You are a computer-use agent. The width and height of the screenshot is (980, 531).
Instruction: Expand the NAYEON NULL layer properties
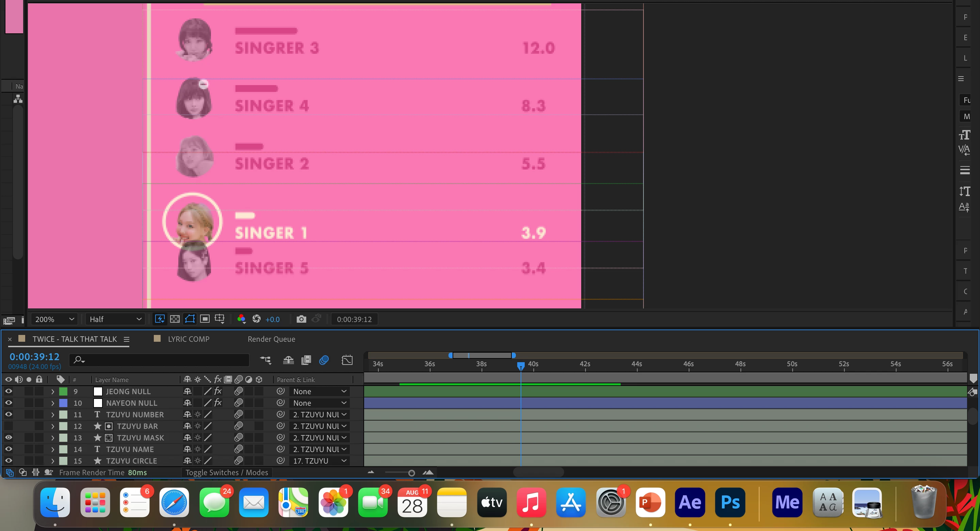point(52,403)
